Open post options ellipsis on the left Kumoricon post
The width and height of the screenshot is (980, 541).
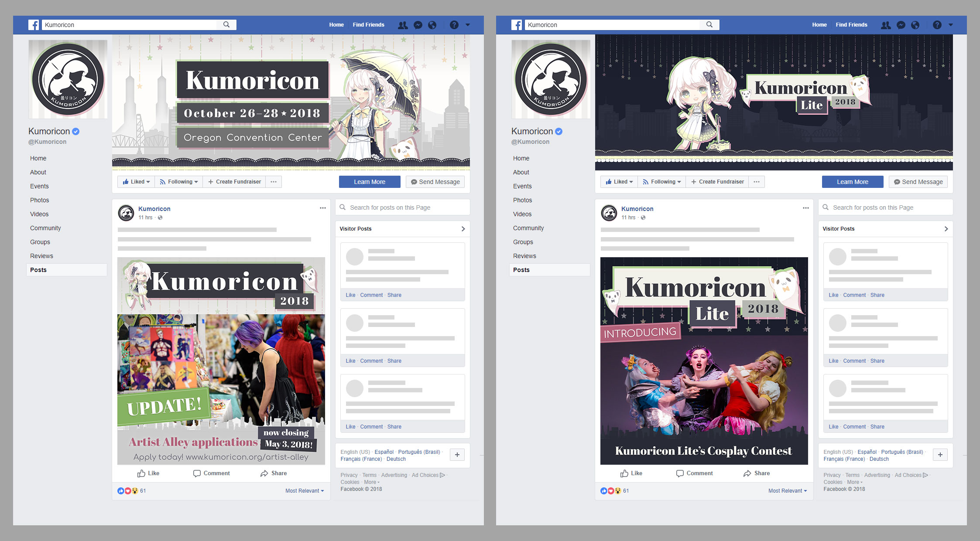(x=323, y=208)
